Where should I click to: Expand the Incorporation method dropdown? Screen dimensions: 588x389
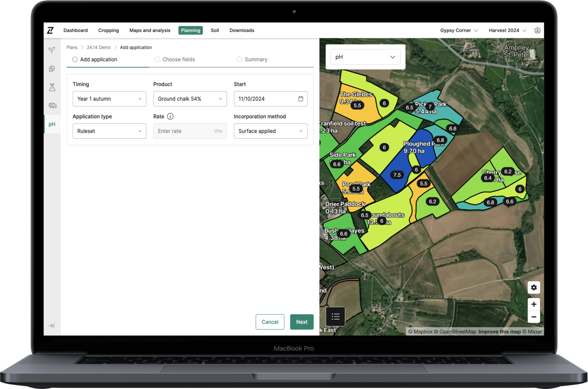coord(270,131)
